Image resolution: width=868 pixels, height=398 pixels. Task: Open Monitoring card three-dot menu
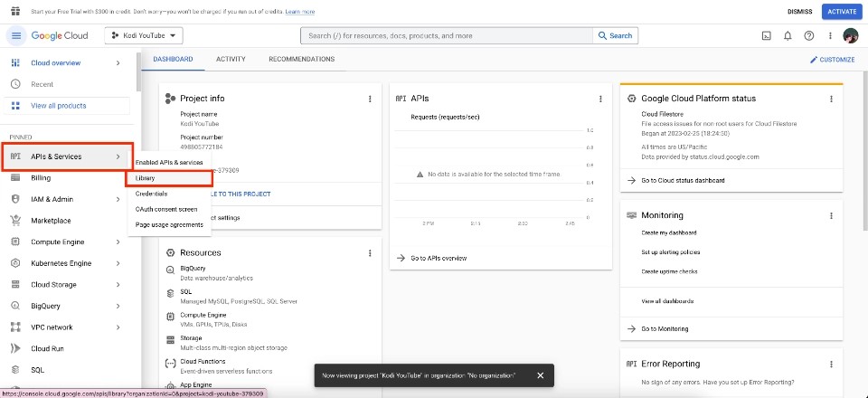pos(831,215)
